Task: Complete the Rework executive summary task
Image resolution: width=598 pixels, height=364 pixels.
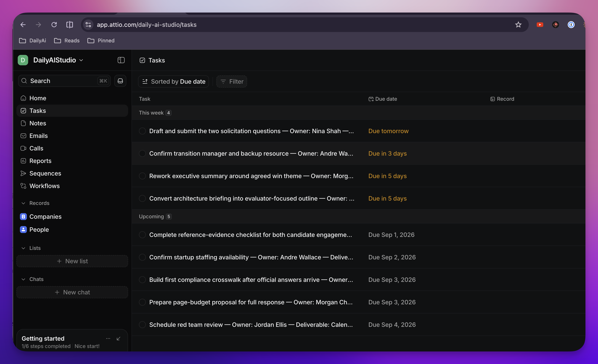Action: (142, 176)
